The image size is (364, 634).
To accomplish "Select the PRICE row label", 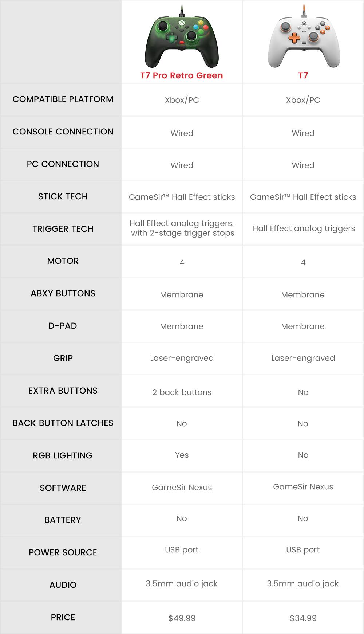I will (x=63, y=617).
